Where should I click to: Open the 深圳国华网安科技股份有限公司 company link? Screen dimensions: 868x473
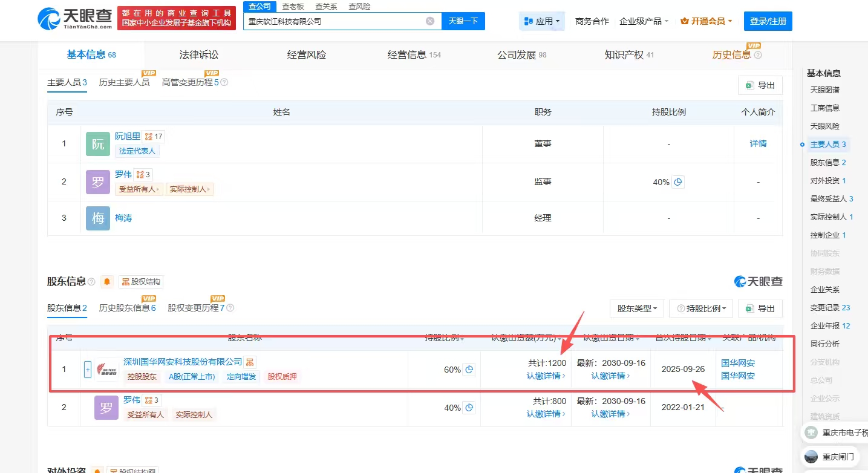point(183,362)
